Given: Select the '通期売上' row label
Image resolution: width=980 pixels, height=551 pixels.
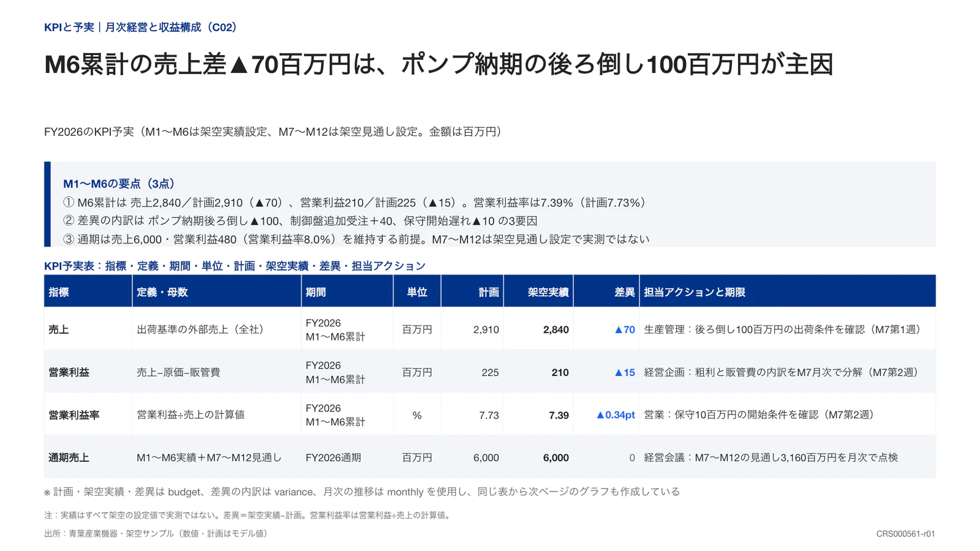Looking at the screenshot, I should (69, 457).
